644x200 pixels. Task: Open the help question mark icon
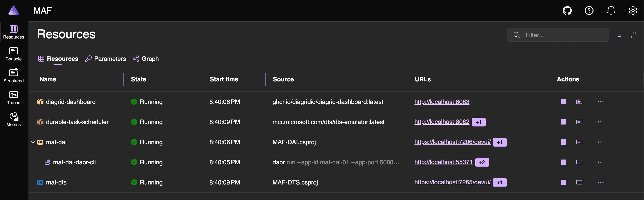point(589,11)
